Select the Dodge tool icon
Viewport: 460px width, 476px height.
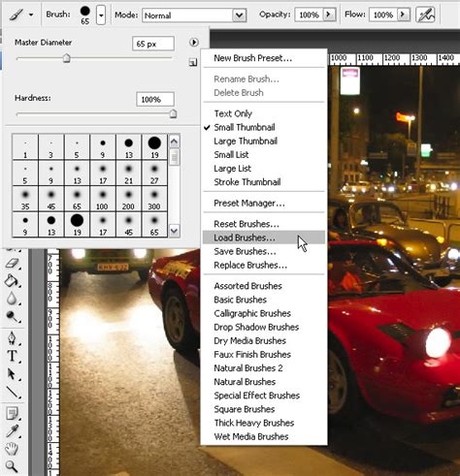coord(13,316)
